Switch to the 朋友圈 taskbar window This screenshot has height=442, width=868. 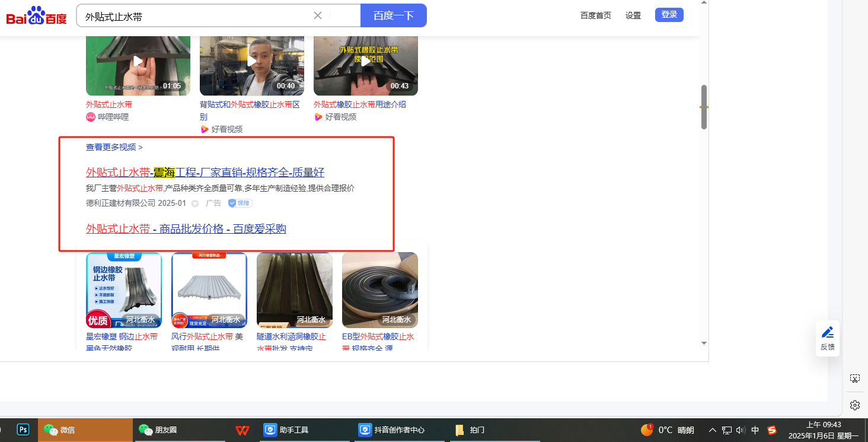tap(180, 430)
